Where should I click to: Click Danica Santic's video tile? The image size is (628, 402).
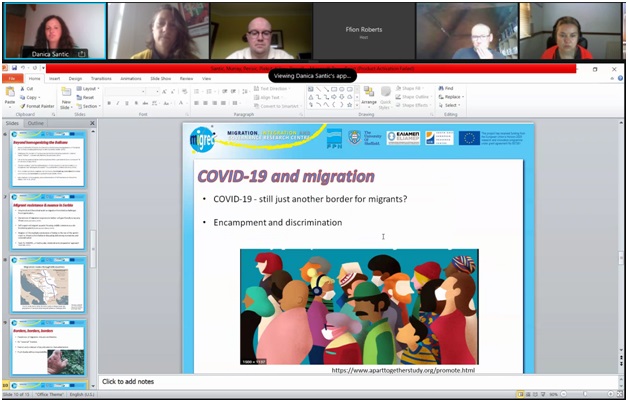[x=54, y=31]
